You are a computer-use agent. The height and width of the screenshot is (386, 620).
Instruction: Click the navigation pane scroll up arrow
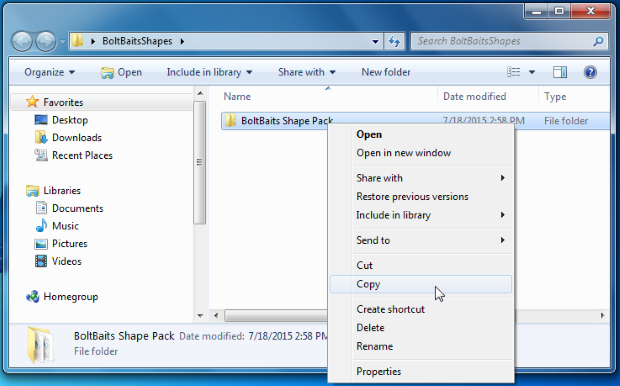click(200, 93)
